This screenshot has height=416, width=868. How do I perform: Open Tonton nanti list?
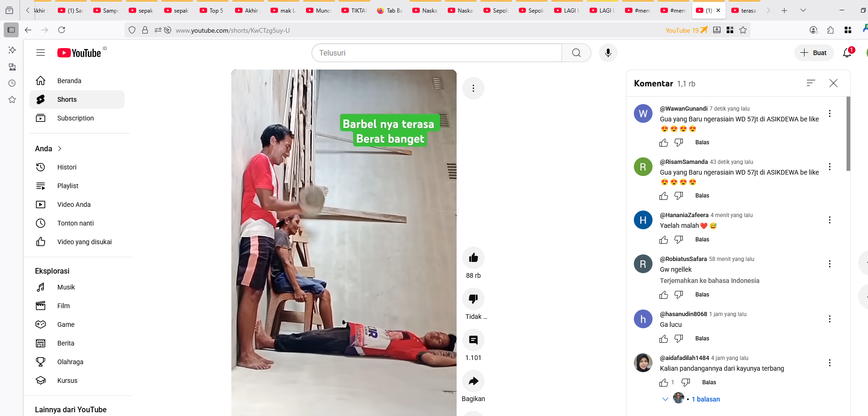point(77,223)
